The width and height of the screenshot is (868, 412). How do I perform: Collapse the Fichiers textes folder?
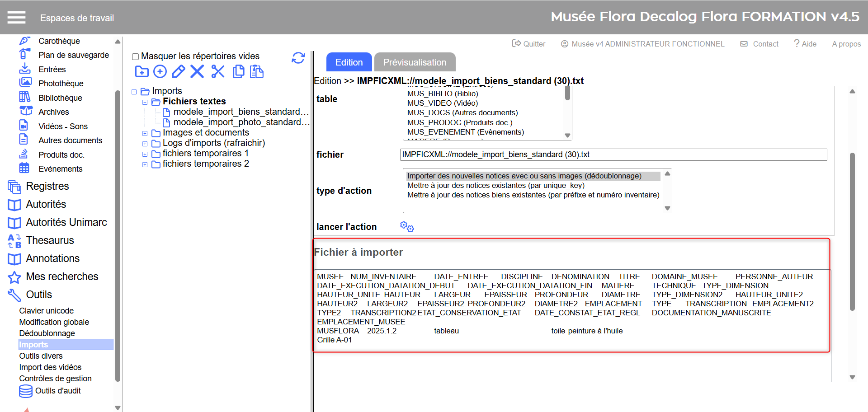pyautogui.click(x=145, y=102)
